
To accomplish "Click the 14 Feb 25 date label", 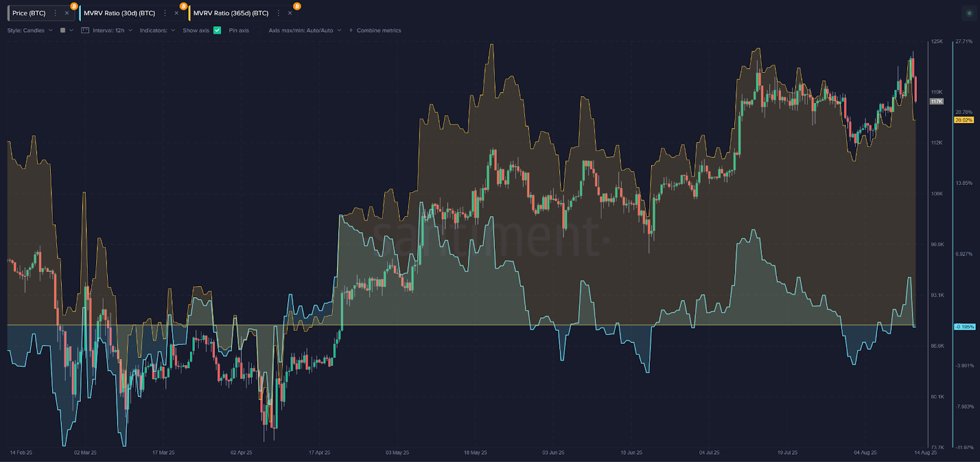I will (x=21, y=453).
